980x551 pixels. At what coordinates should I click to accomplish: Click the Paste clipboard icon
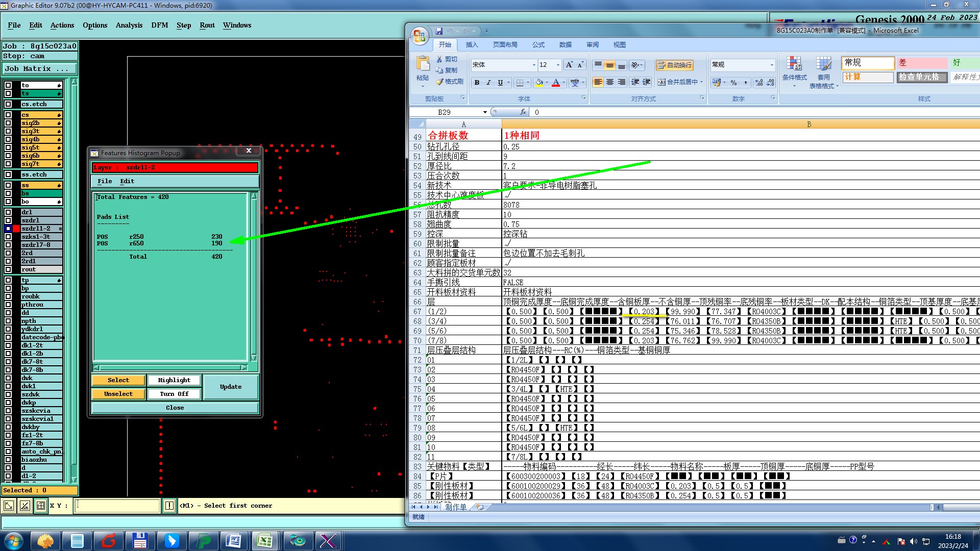click(x=423, y=64)
